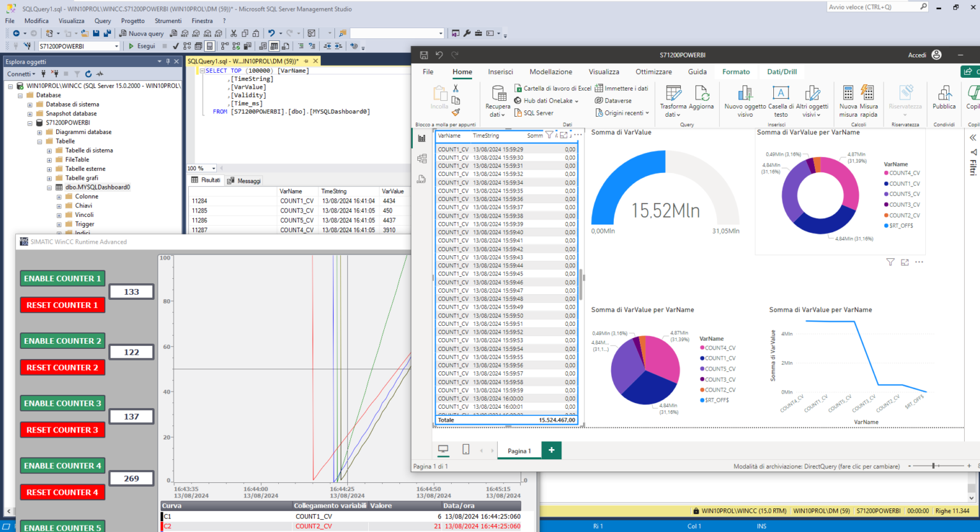Open the S71200POWERBI database dropdown

pos(116,45)
